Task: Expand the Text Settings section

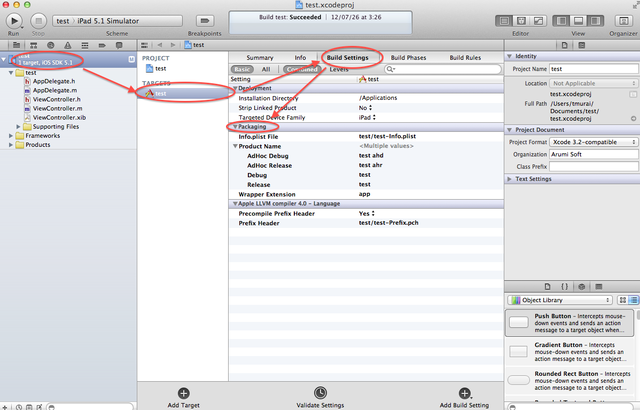Action: pyautogui.click(x=509, y=179)
